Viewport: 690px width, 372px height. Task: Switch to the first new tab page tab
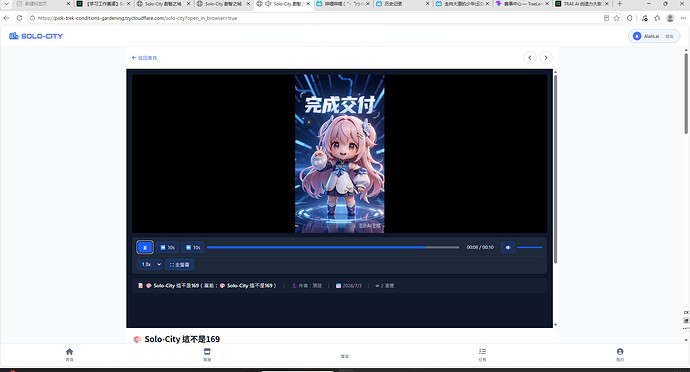coord(42,4)
